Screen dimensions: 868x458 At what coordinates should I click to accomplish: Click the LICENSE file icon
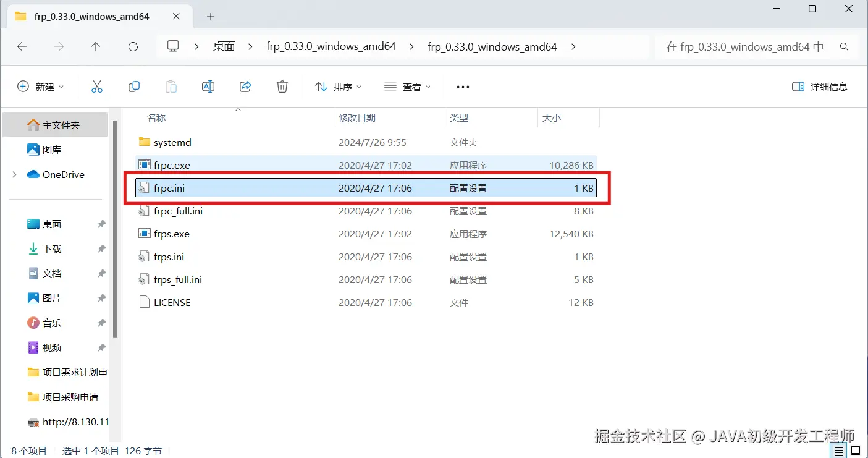145,302
